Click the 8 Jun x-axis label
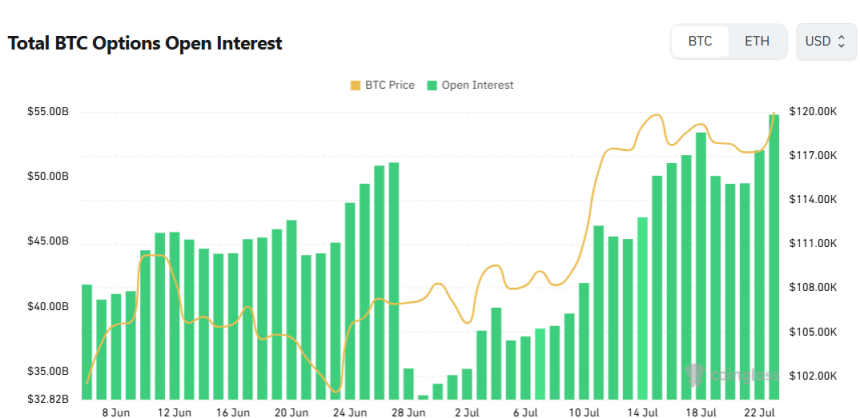 [x=116, y=413]
